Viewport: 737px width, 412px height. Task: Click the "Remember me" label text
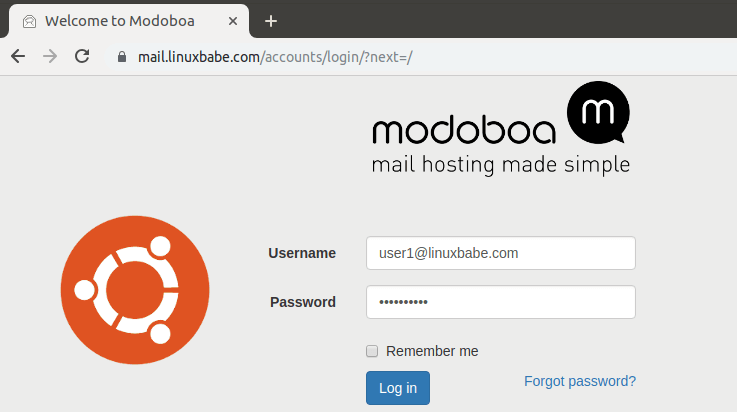pos(432,351)
